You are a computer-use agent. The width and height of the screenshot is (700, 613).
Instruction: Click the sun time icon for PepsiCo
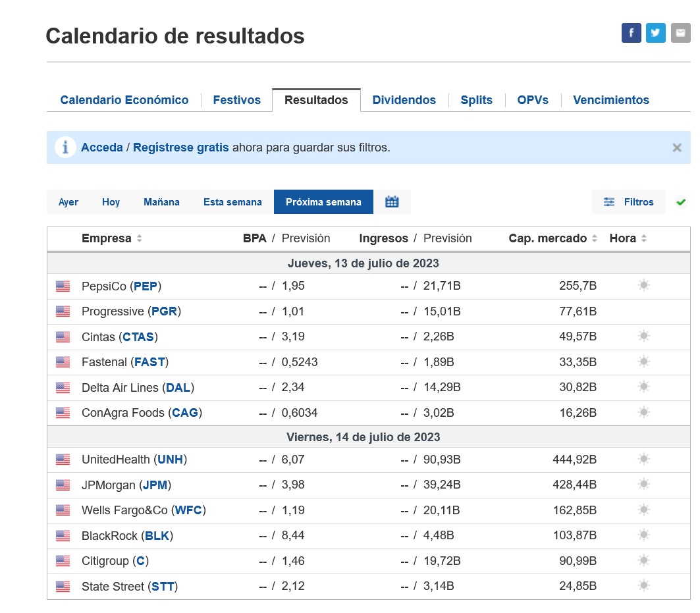point(644,285)
